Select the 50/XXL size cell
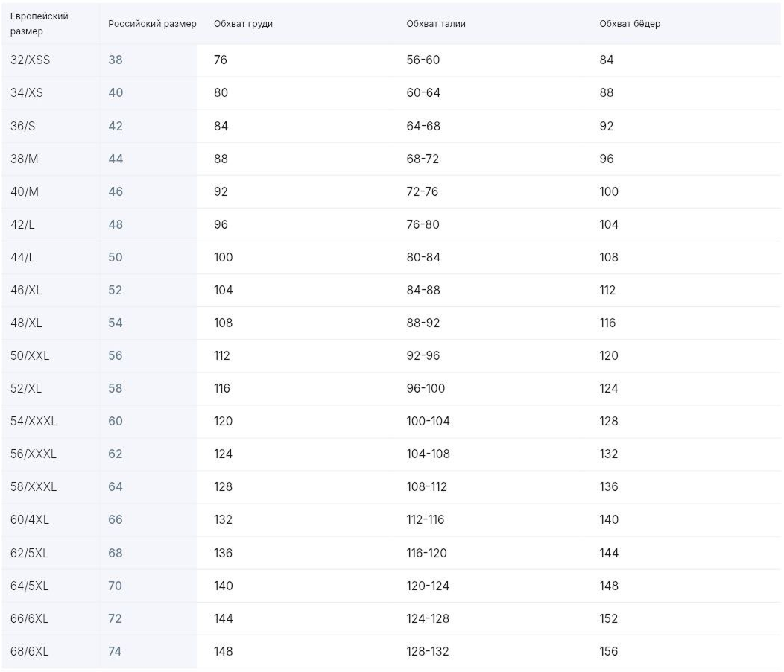This screenshot has height=672, width=784. point(30,355)
